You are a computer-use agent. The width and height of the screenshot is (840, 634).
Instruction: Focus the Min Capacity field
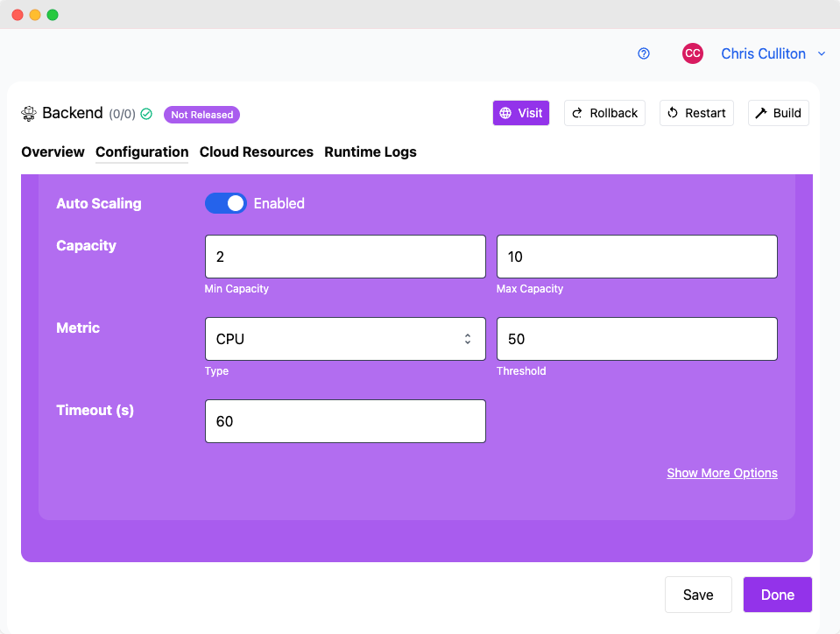click(x=345, y=257)
